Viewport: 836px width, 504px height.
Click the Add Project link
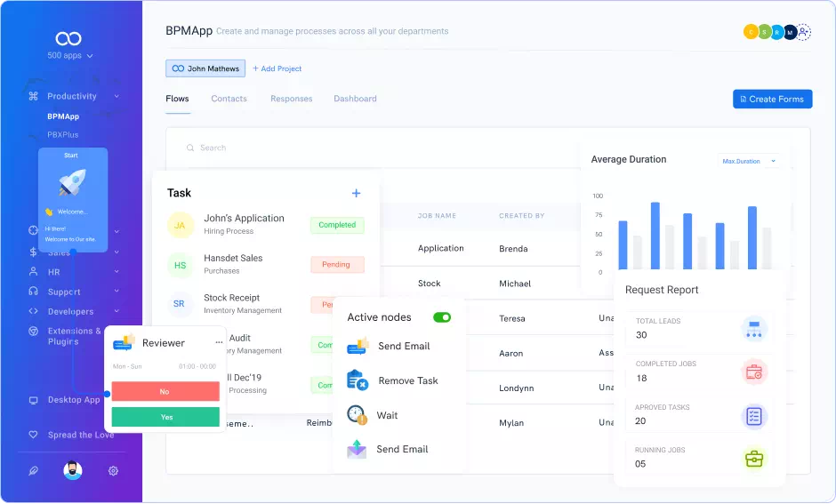click(x=277, y=68)
